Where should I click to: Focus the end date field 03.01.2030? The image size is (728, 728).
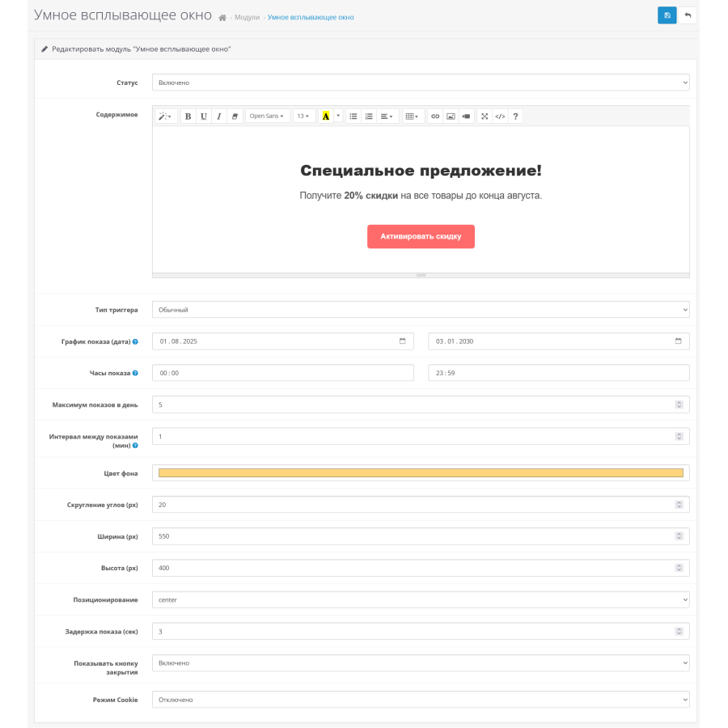click(x=558, y=341)
